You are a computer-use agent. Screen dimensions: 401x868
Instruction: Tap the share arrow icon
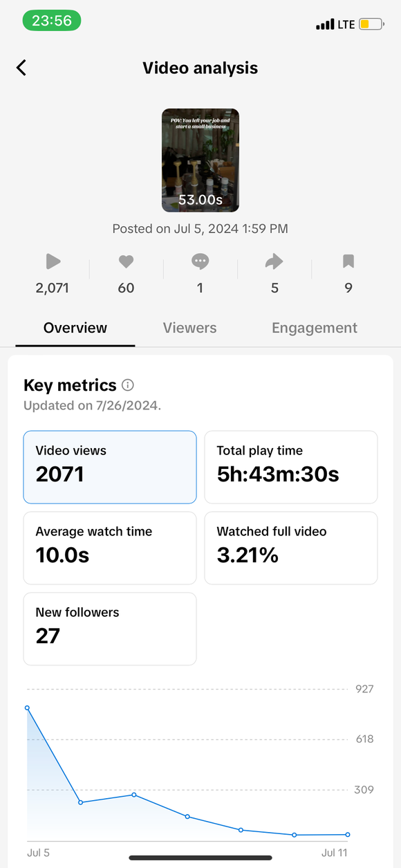pos(274,261)
